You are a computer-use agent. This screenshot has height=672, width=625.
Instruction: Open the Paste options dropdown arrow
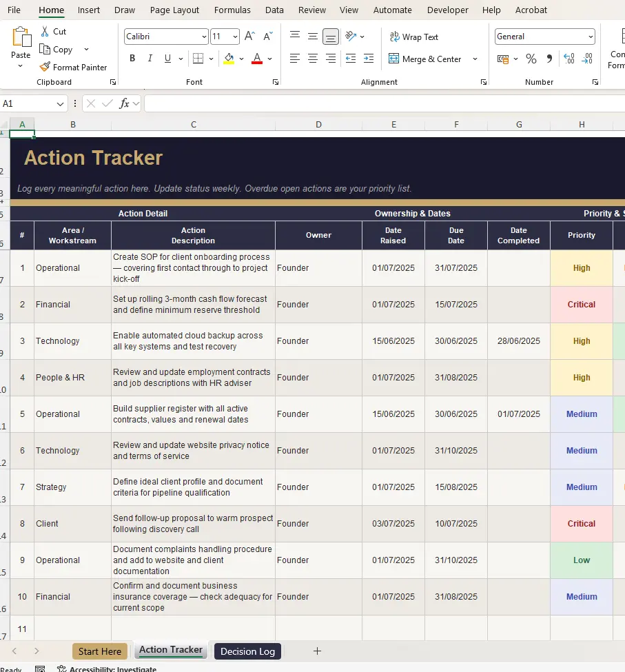coord(20,66)
